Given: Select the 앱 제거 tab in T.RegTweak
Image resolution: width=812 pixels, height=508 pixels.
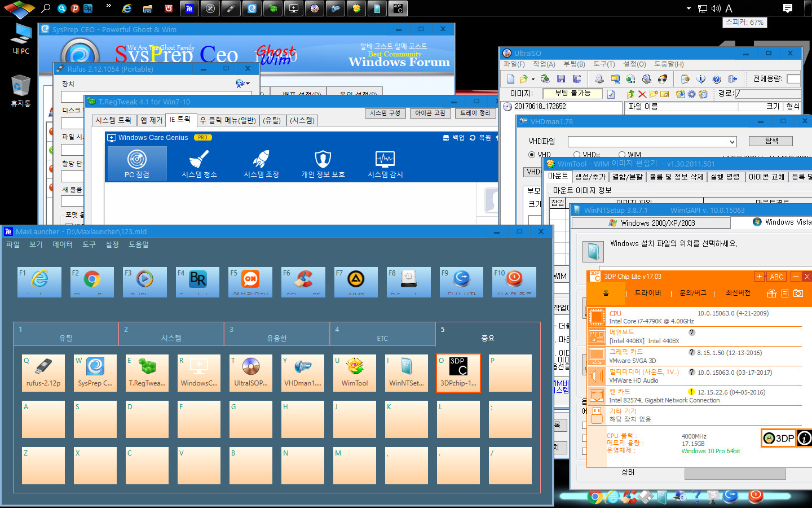Looking at the screenshot, I should point(151,120).
